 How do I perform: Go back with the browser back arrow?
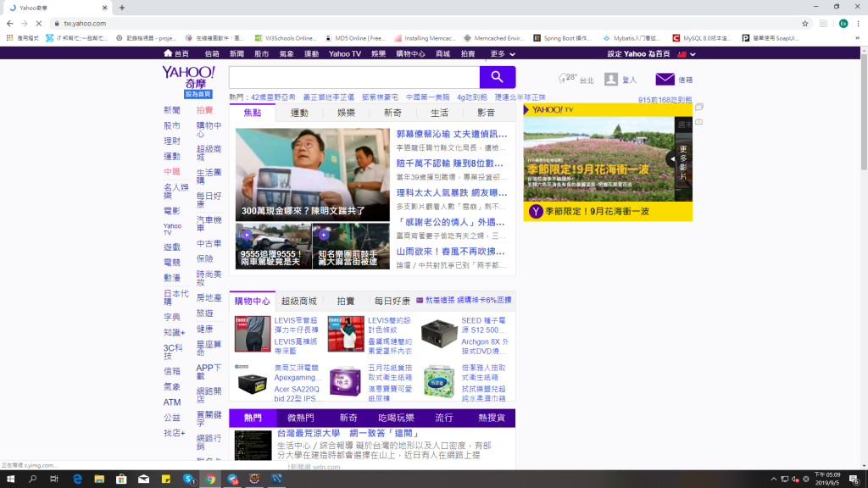(x=10, y=23)
